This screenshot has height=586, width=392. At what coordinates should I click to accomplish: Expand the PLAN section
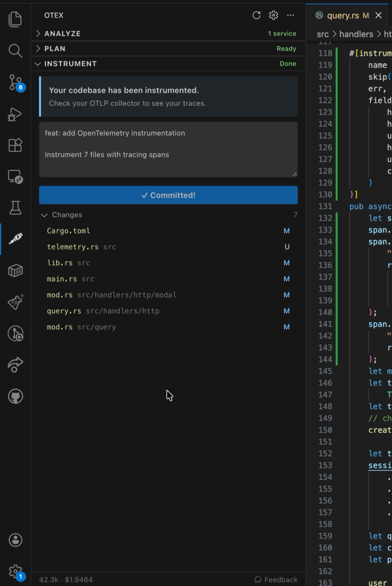click(168, 49)
